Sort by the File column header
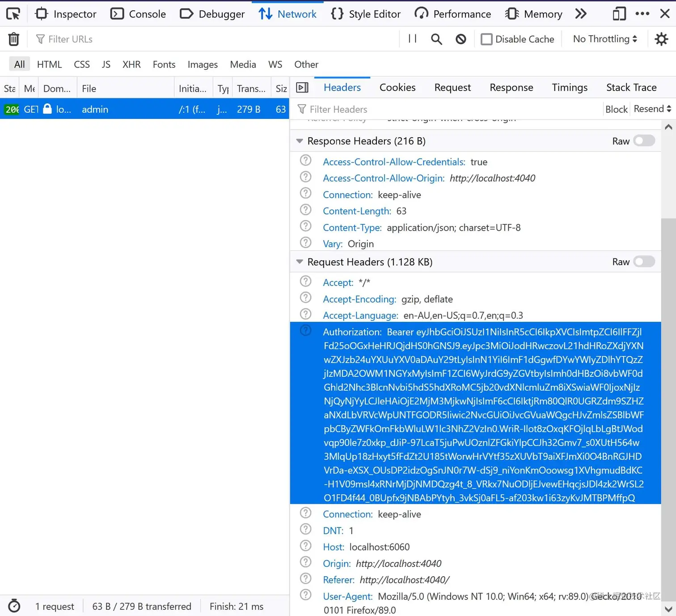Screen dimensions: 676x616 126,89
